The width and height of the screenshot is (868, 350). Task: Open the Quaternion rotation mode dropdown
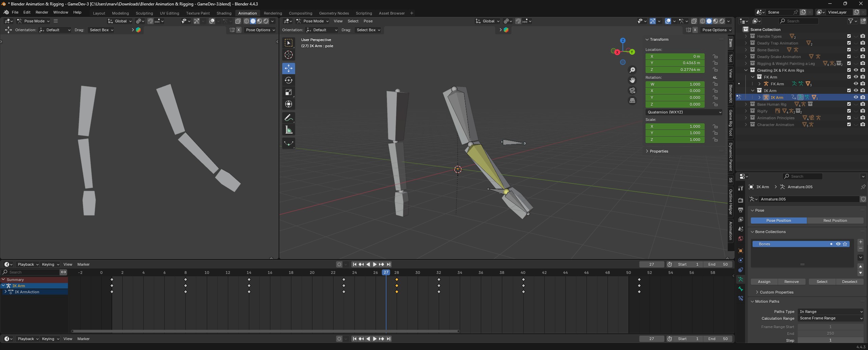pyautogui.click(x=684, y=112)
